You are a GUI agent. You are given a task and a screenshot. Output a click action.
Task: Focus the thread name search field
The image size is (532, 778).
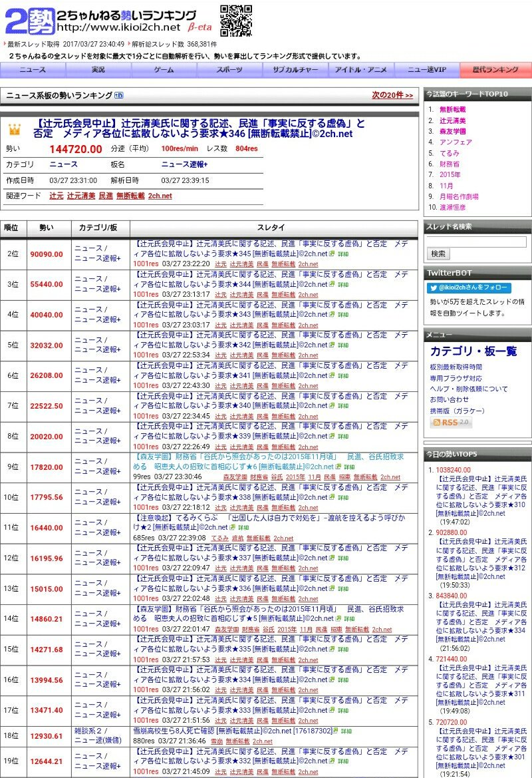coord(476,242)
